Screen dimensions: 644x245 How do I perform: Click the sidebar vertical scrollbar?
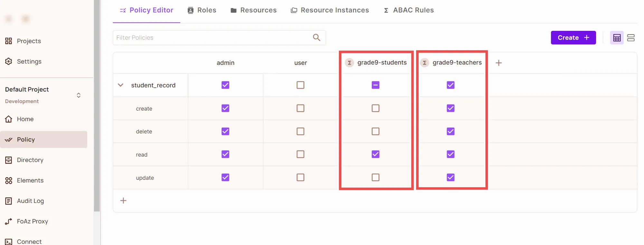(x=97, y=106)
